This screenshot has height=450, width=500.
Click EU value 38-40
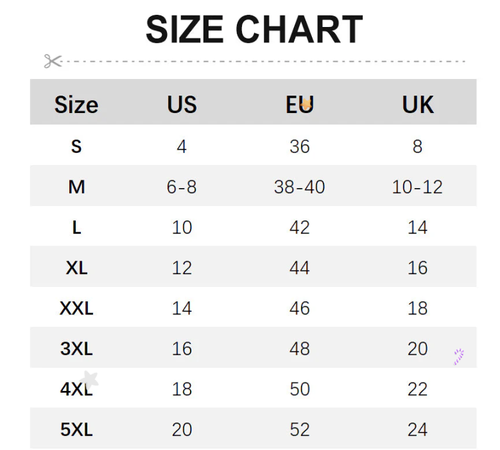(x=299, y=187)
